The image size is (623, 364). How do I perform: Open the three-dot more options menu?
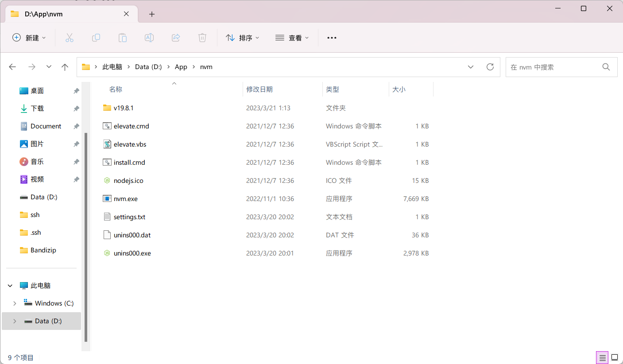(x=332, y=38)
